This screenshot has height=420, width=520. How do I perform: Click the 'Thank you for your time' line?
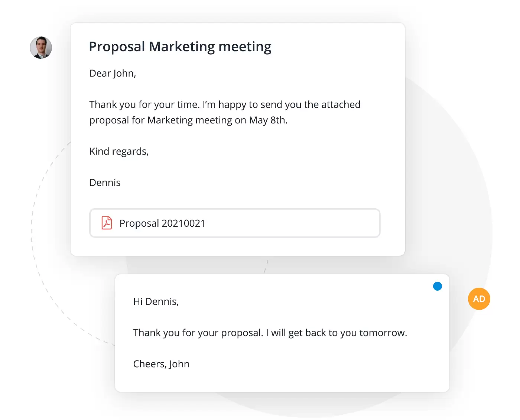(144, 104)
